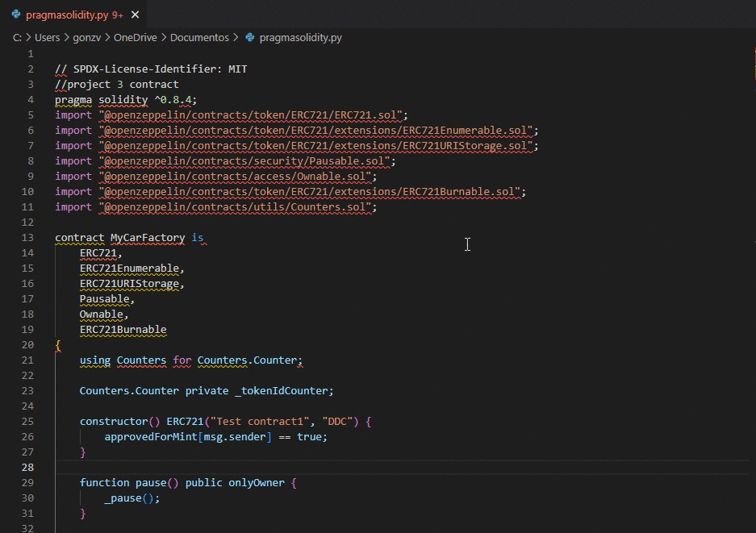Viewport: 756px width, 533px height.
Task: Click the ERC721Burnable.sol import path
Action: pyautogui.click(x=310, y=192)
